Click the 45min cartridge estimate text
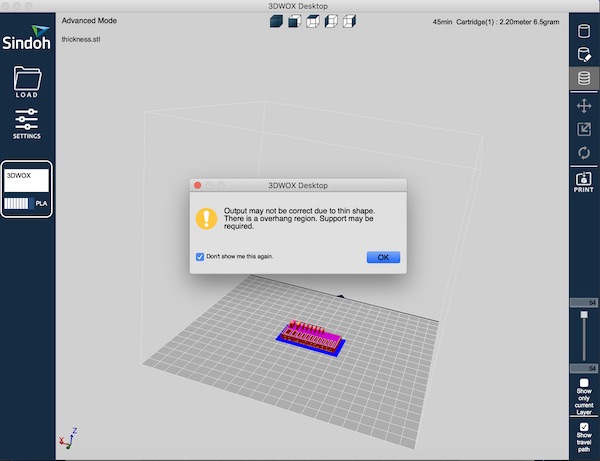Viewport: 600px width, 461px height. click(x=496, y=22)
